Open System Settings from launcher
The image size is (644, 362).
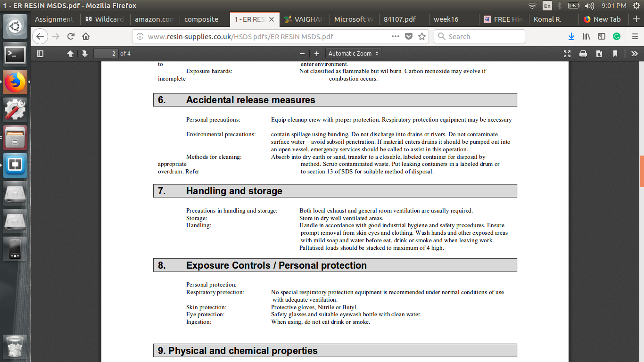coord(15,110)
